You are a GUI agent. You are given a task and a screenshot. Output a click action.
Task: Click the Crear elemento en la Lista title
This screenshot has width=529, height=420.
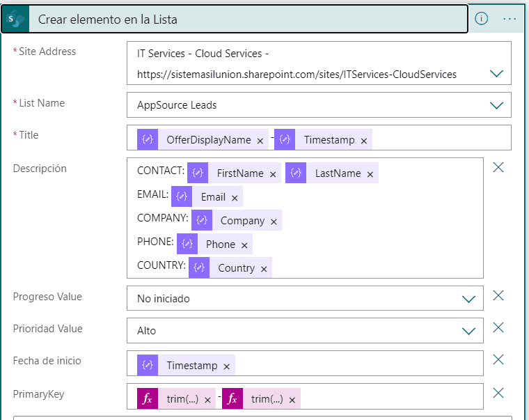point(108,20)
